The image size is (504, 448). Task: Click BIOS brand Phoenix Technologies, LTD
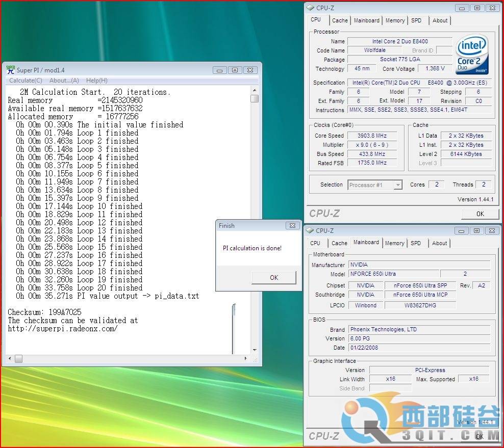click(x=419, y=329)
